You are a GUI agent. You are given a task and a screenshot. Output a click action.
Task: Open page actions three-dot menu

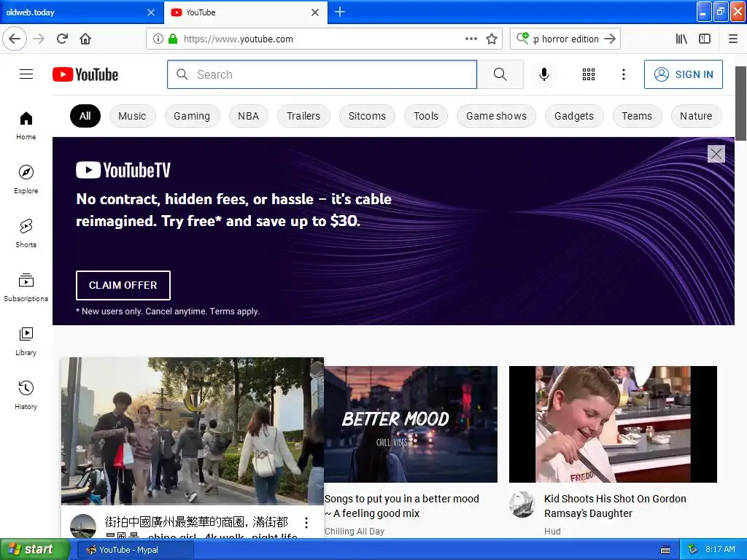[471, 39]
